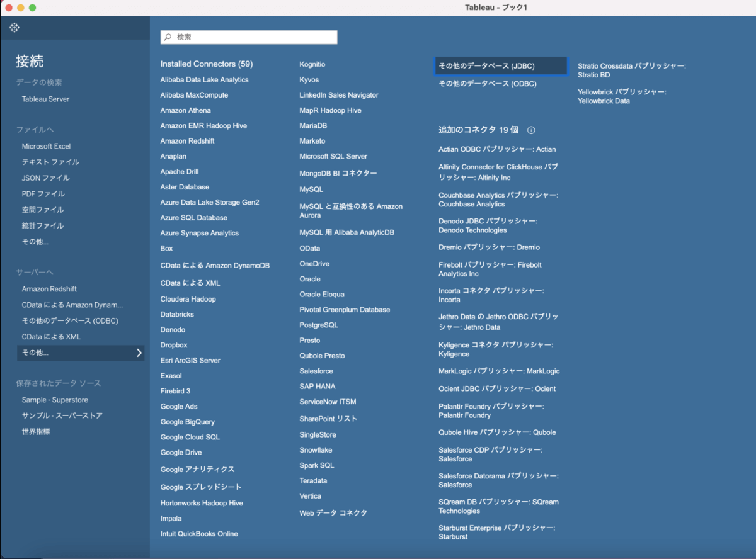Open Starburst Enterprise additional connector
Viewport: 756px width, 559px height.
[496, 532]
